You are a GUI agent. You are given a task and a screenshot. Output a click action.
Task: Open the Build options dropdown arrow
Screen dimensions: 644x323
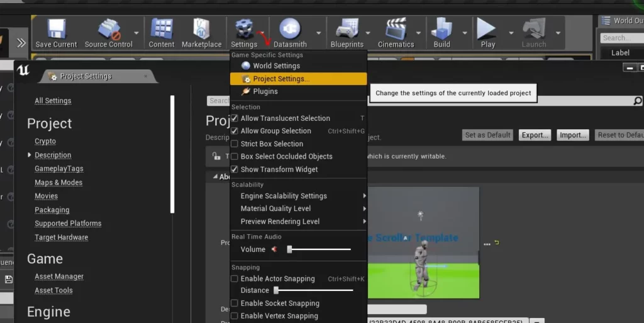click(465, 33)
